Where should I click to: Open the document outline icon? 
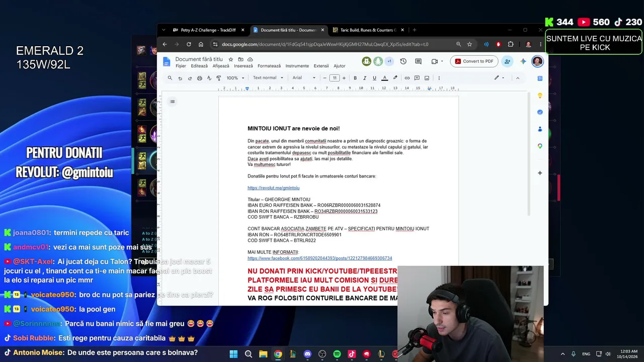172,102
